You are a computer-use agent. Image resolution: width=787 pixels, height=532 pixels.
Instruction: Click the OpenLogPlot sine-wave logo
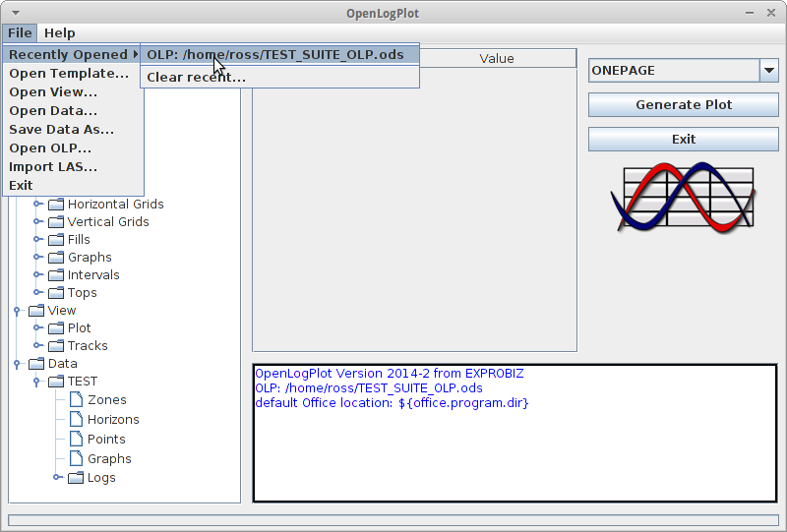click(683, 197)
